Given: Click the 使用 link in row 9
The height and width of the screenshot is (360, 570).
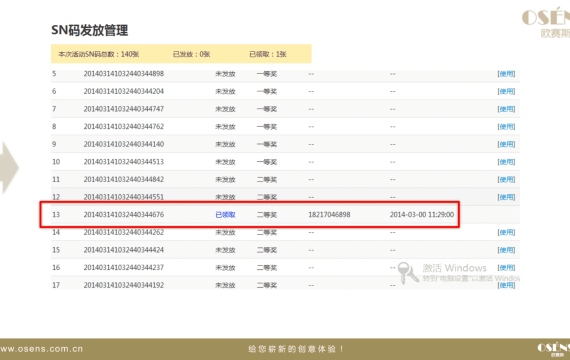Looking at the screenshot, I should tap(506, 144).
